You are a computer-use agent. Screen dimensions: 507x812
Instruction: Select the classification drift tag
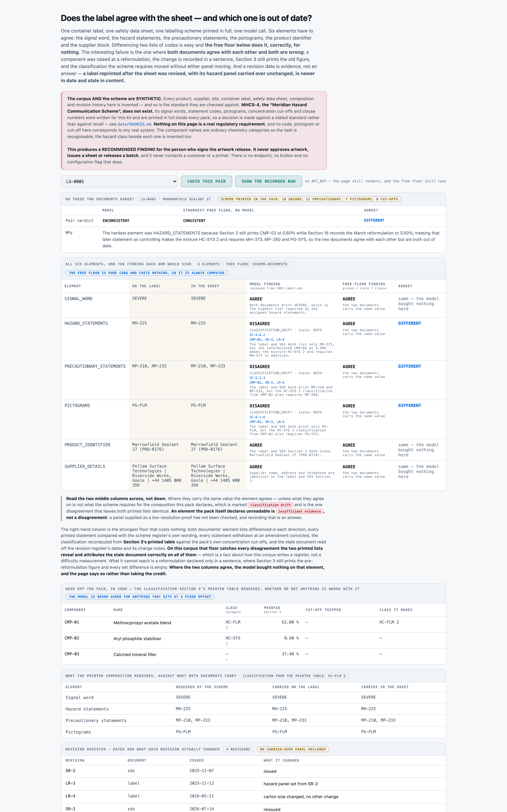[x=270, y=505]
